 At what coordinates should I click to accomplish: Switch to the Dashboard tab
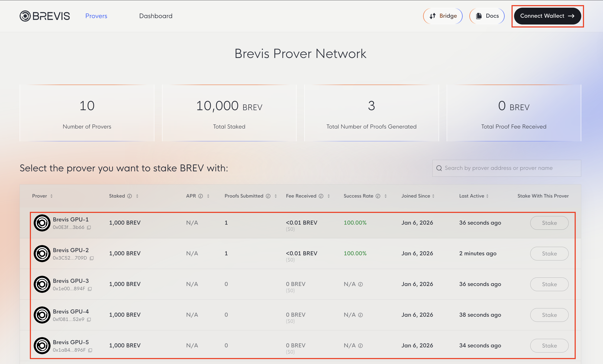click(x=156, y=16)
